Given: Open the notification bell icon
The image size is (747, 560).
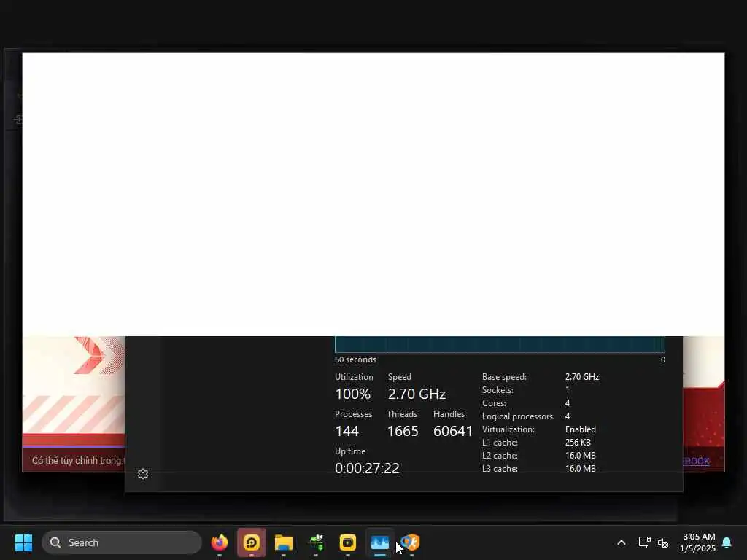Looking at the screenshot, I should [x=727, y=542].
